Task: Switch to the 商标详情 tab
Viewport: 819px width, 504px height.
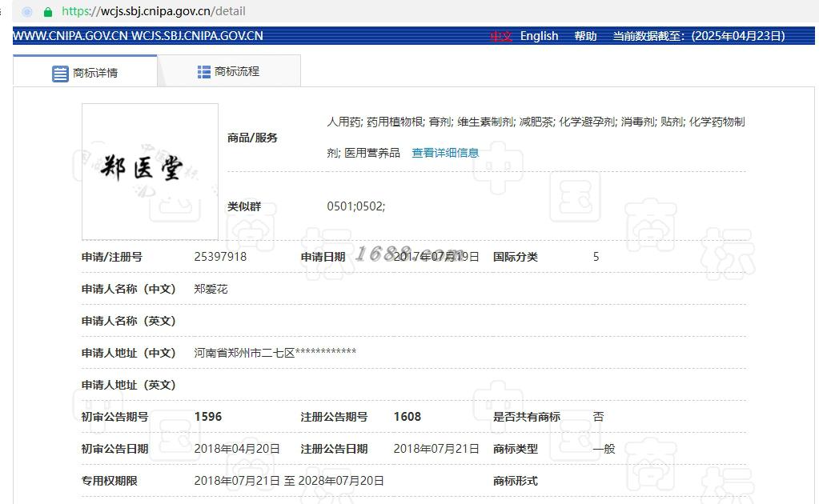Action: (x=85, y=71)
